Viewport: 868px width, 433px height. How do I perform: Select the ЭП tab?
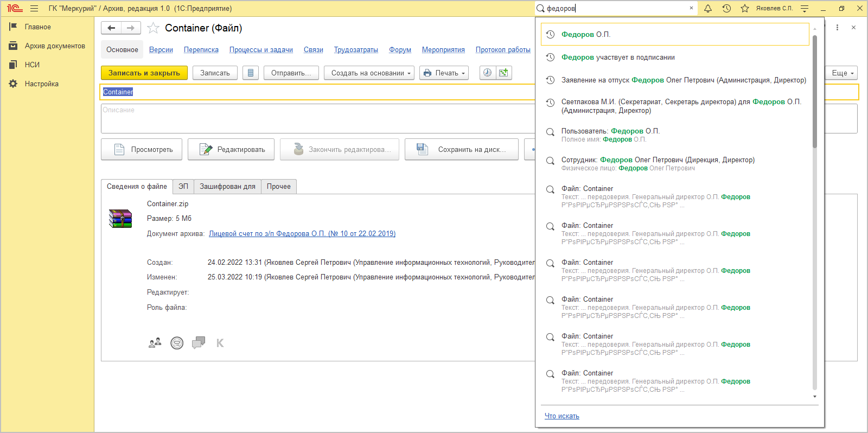183,186
